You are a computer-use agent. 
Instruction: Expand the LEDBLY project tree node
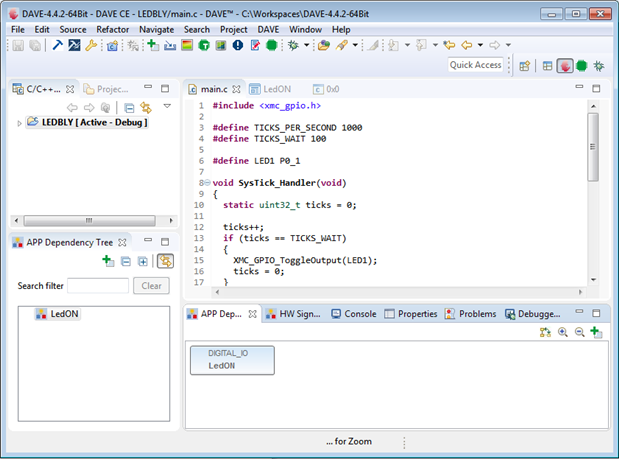[19, 123]
